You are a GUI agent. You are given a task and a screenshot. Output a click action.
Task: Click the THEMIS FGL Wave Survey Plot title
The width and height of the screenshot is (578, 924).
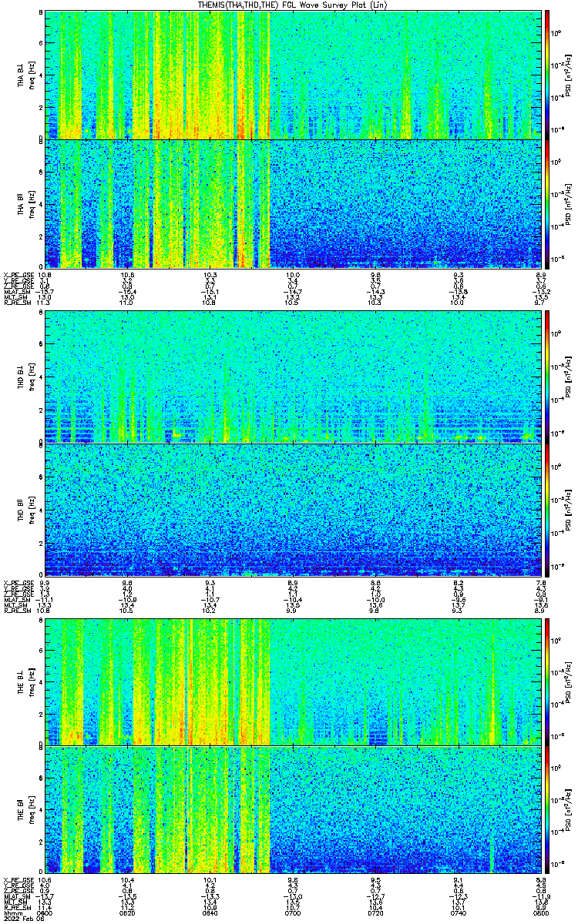[x=294, y=5]
